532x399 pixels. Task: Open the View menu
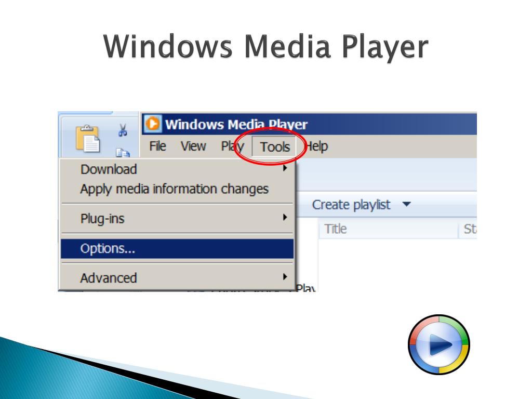coord(193,146)
